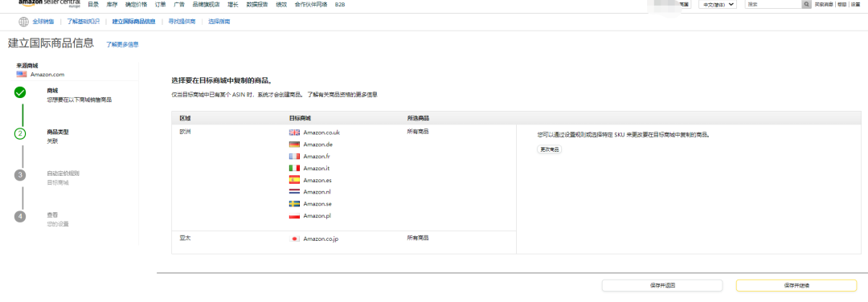Click the 帮助 link in header
Screen dimensions: 868x302
pos(842,5)
